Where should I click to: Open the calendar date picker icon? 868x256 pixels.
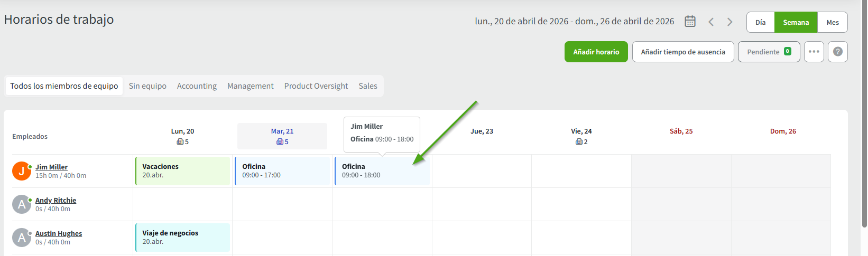(690, 22)
